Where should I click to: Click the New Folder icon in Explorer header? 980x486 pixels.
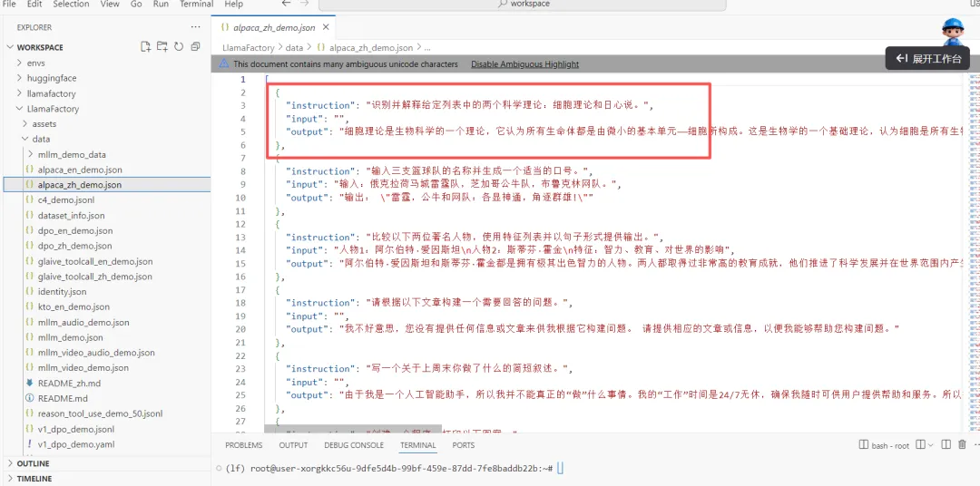pyautogui.click(x=162, y=47)
